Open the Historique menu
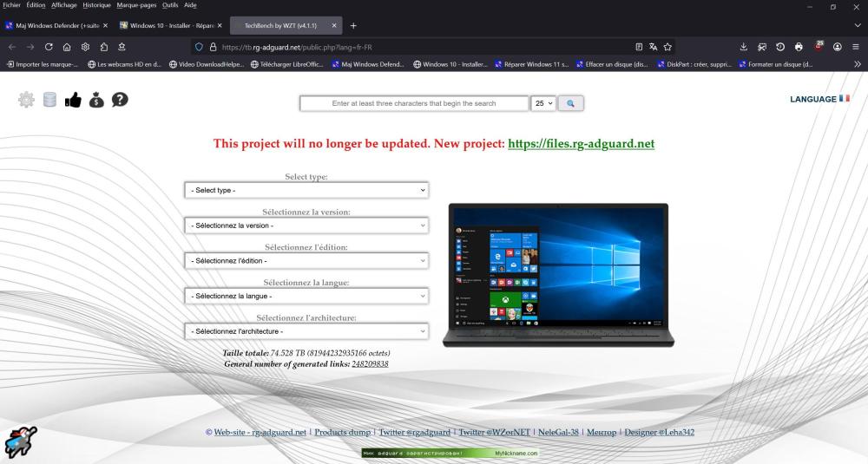This screenshot has width=868, height=464. [97, 5]
